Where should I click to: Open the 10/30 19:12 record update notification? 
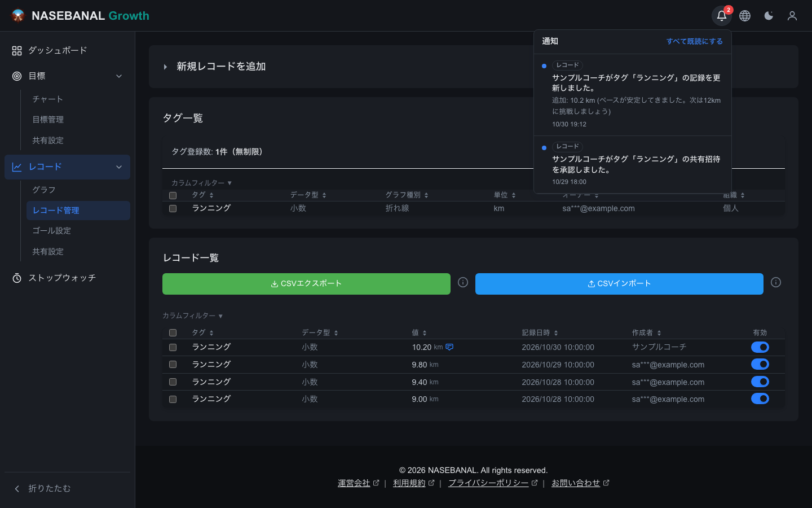pos(633,95)
